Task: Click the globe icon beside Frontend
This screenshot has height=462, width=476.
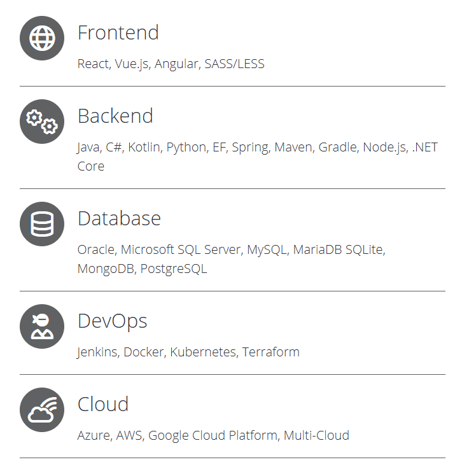Action: click(x=42, y=38)
